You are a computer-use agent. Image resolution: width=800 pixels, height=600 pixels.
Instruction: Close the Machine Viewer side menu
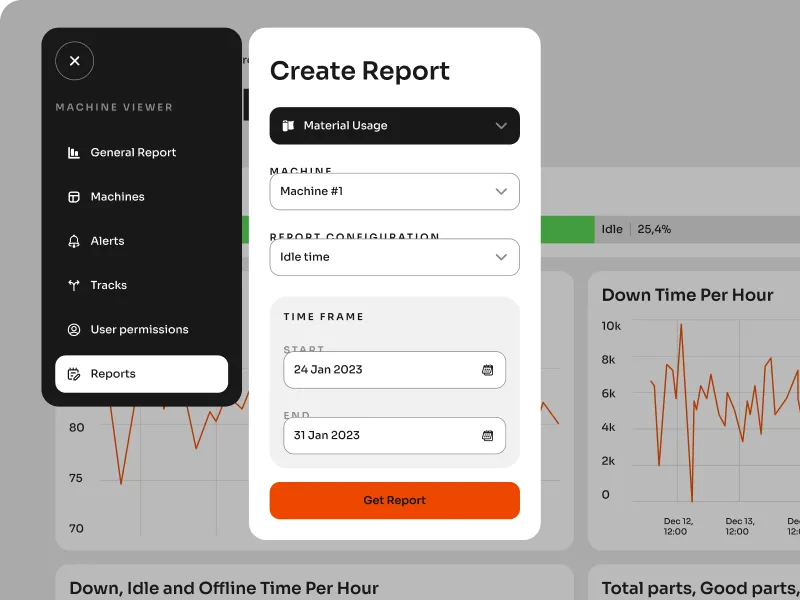[x=74, y=61]
